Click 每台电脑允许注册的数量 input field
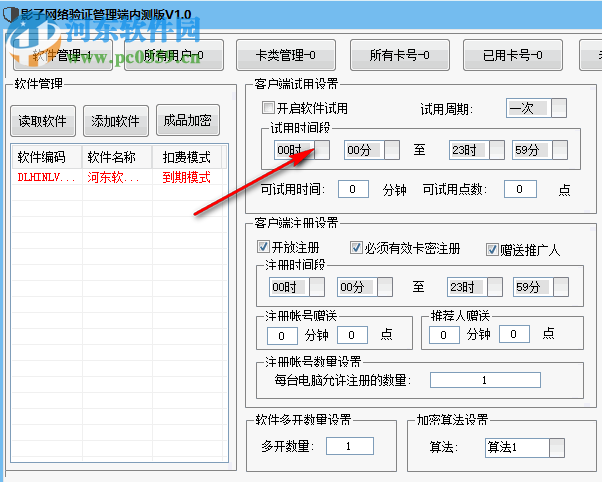The image size is (602, 482). click(x=485, y=380)
